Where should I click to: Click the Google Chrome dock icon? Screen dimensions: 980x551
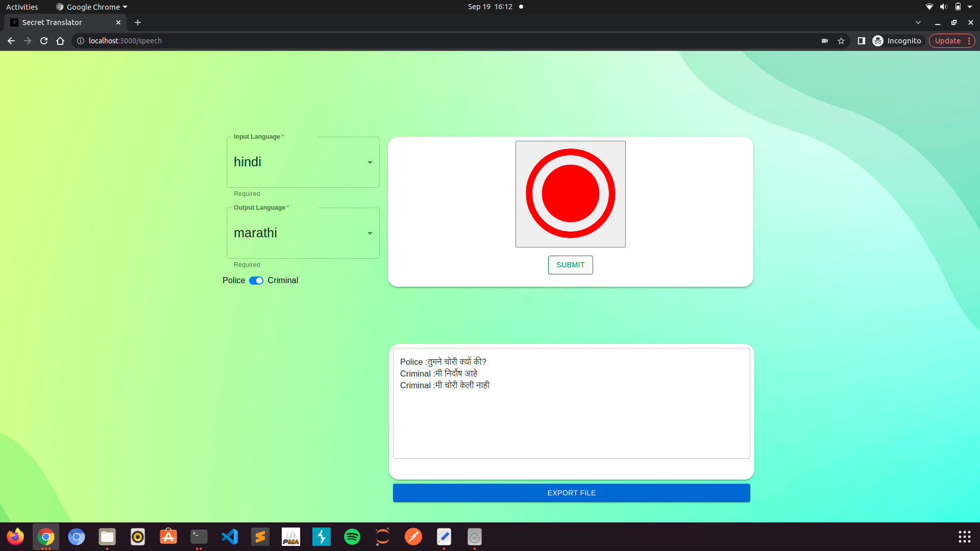click(46, 537)
